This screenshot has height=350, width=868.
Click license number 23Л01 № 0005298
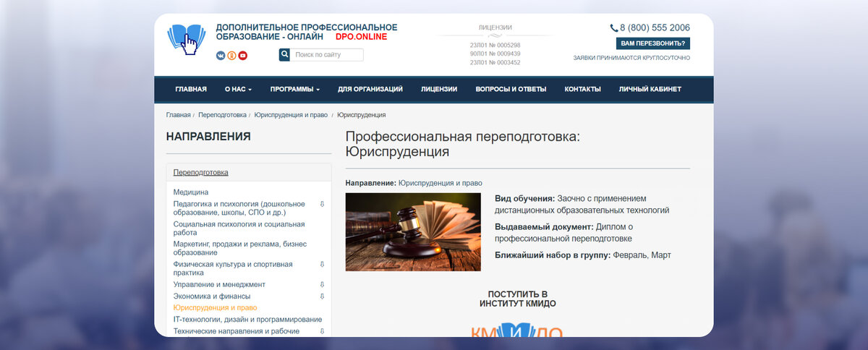pos(495,45)
